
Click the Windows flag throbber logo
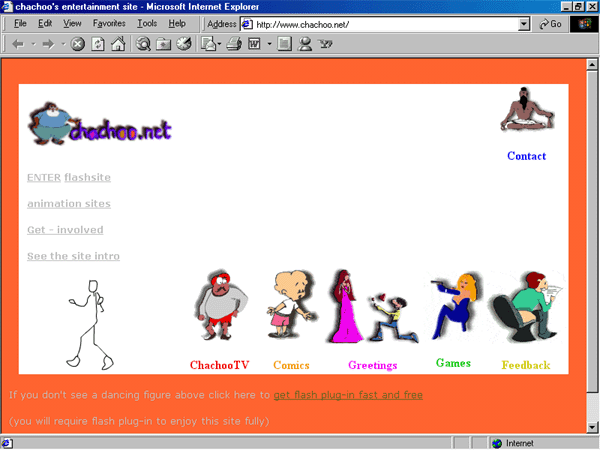584,24
